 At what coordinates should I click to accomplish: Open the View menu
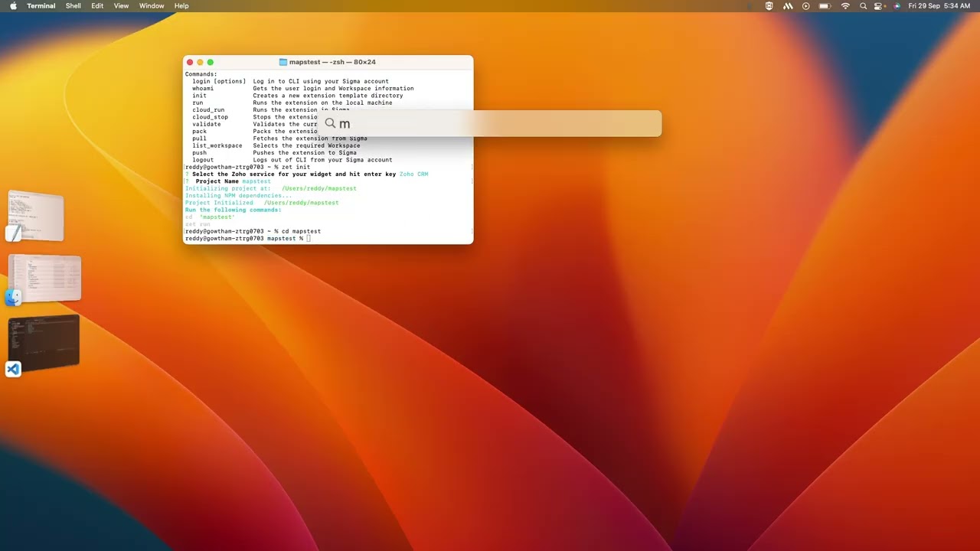coord(121,5)
